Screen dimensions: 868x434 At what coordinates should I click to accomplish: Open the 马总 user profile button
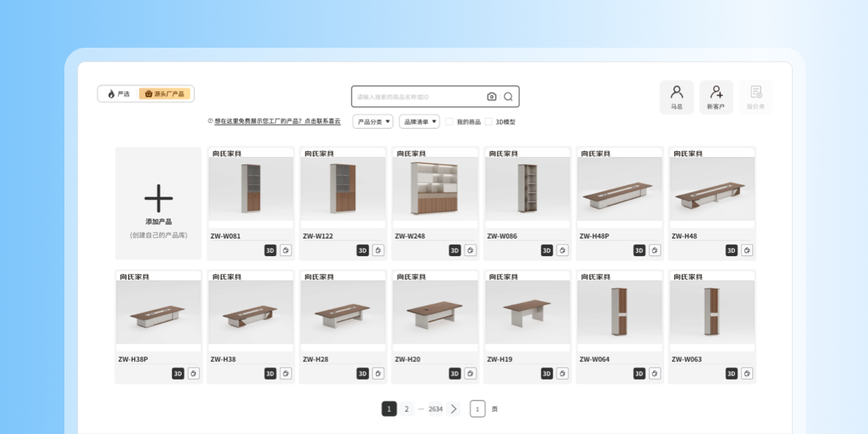coord(676,97)
